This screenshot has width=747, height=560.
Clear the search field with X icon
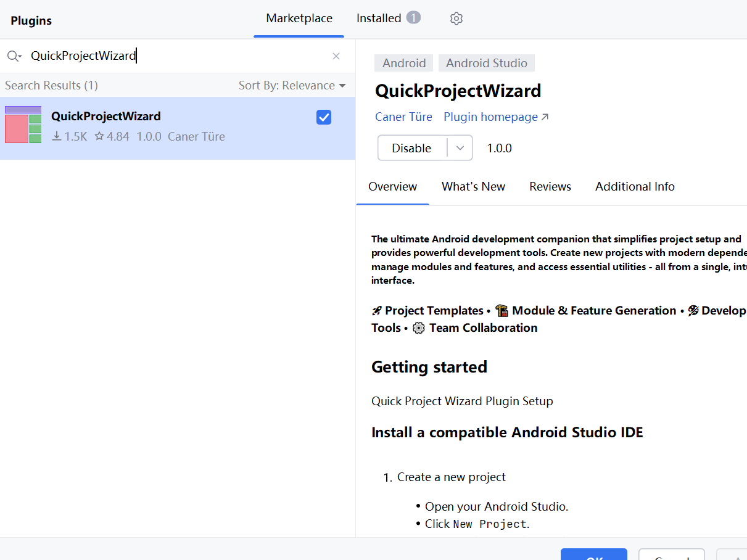(336, 56)
